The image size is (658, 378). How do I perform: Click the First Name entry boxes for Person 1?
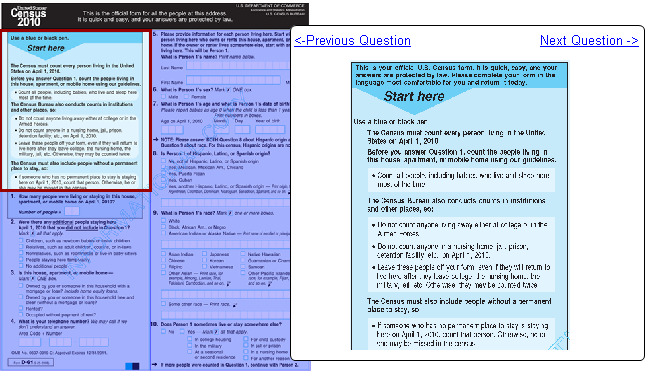233,80
